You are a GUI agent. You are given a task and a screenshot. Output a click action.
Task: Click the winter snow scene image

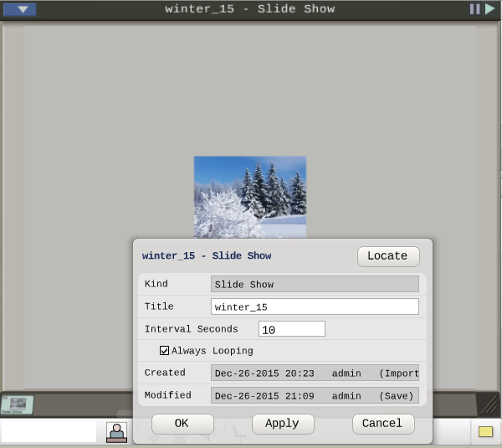[250, 197]
